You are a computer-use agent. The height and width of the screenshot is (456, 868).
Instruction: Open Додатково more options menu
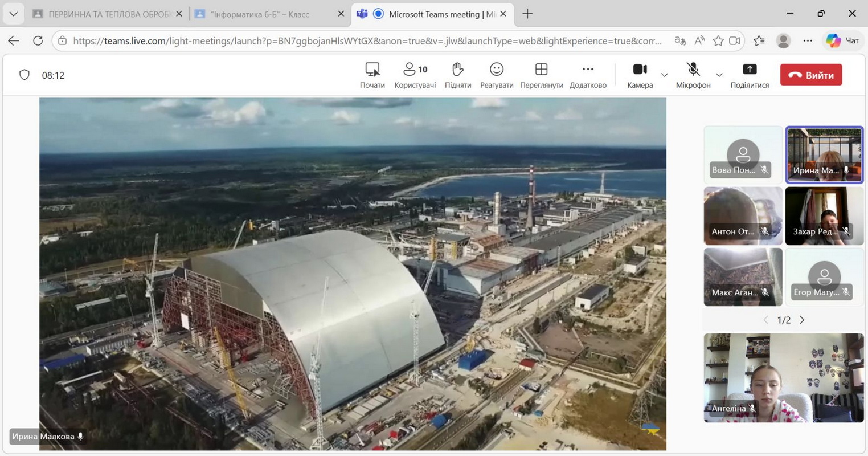click(x=588, y=75)
